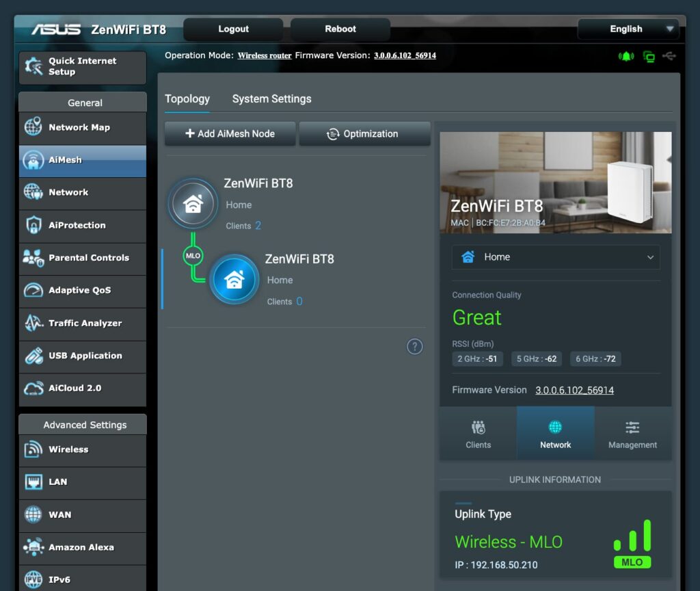Click the Network globe sidebar icon

pyautogui.click(x=33, y=192)
